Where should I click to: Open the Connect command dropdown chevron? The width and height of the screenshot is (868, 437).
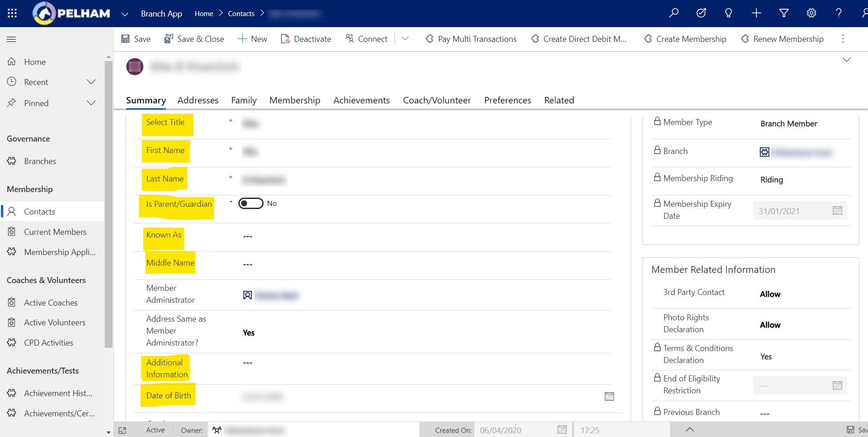(406, 39)
